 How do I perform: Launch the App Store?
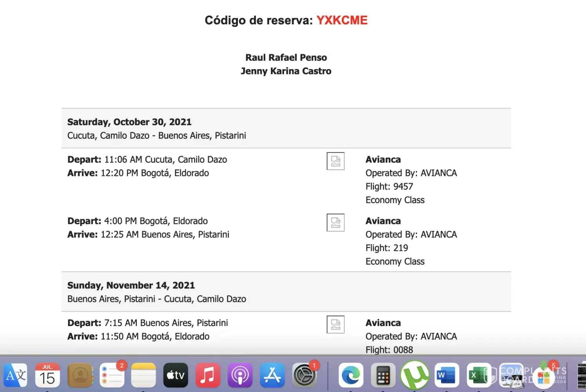(272, 376)
